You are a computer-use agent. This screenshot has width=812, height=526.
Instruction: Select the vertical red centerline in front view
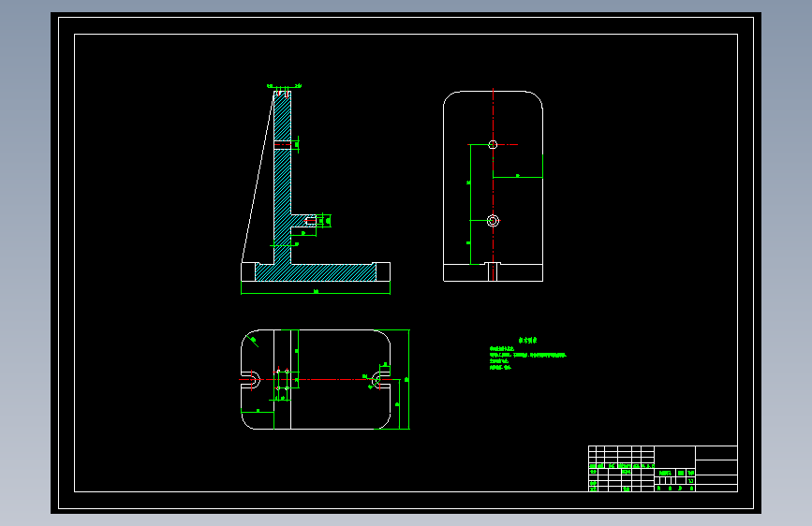[x=493, y=184]
